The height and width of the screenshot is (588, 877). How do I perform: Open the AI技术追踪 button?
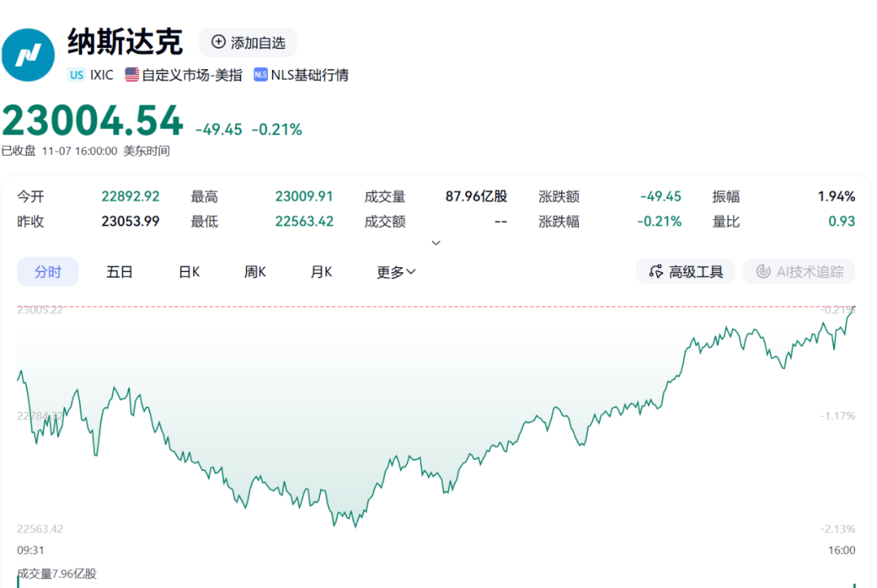[x=799, y=272]
